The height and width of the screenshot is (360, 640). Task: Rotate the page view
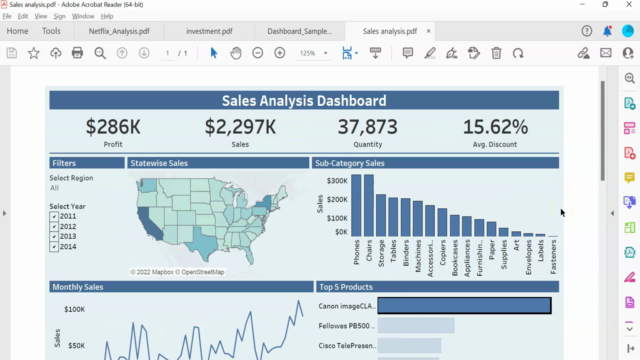(518, 53)
